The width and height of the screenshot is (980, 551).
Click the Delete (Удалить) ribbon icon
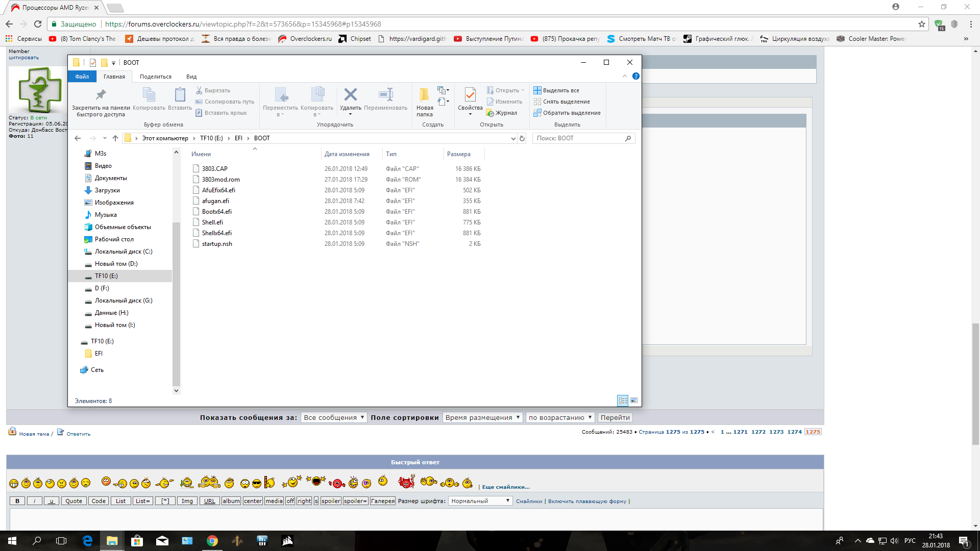350,95
